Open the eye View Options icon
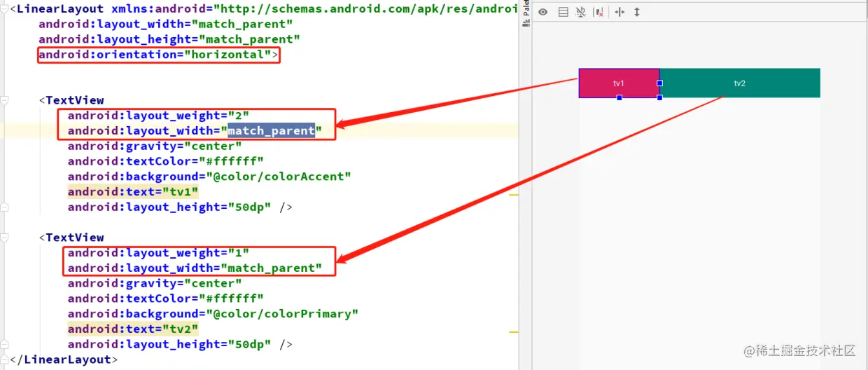Screen dimensions: 868x370 pyautogui.click(x=542, y=12)
